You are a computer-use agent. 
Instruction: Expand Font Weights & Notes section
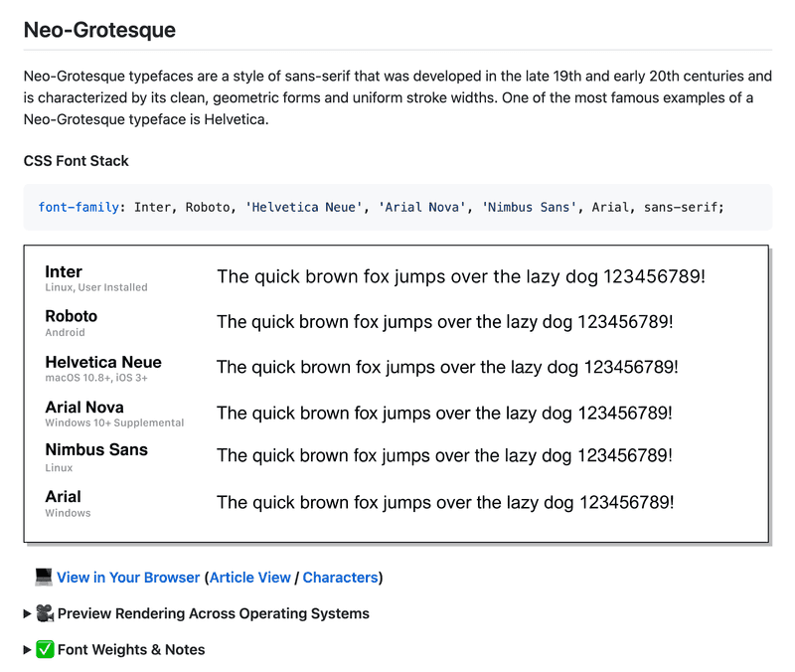114,649
